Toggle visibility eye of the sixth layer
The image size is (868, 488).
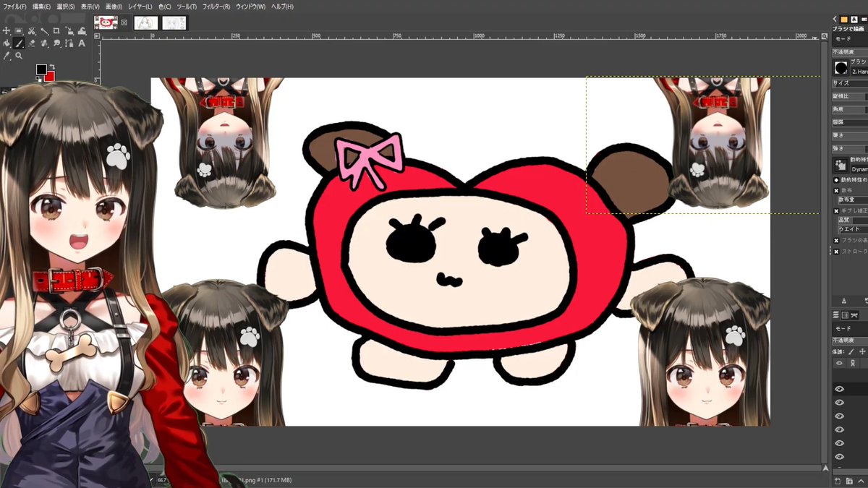tap(839, 457)
